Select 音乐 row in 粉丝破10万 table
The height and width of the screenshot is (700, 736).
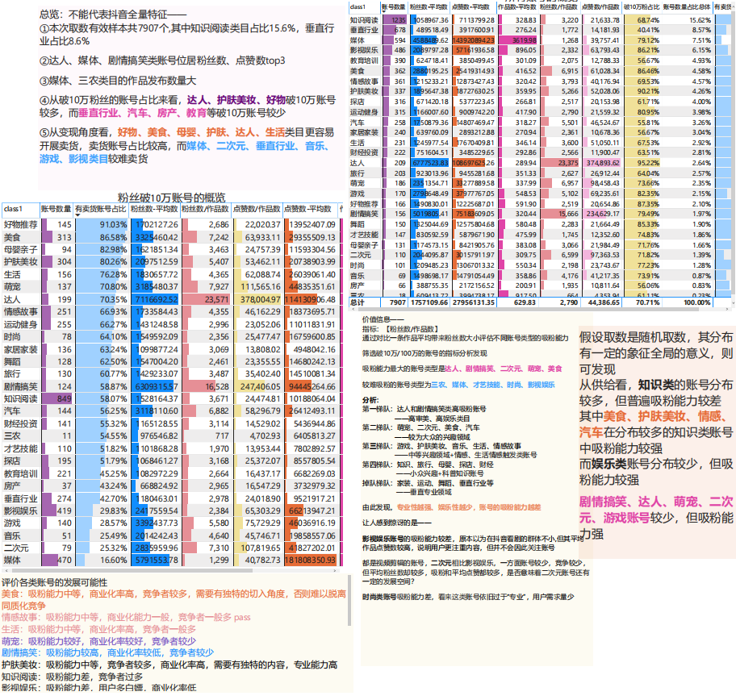(171, 535)
